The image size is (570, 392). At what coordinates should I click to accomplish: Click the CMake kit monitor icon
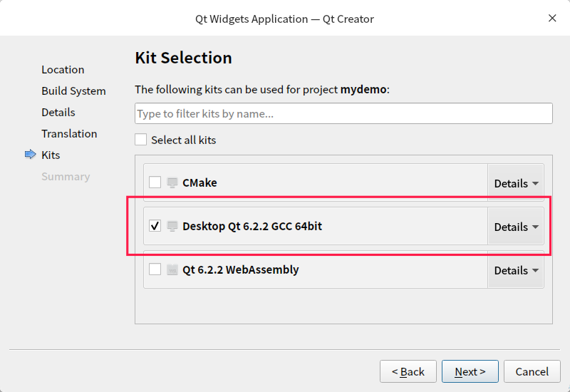click(x=172, y=182)
